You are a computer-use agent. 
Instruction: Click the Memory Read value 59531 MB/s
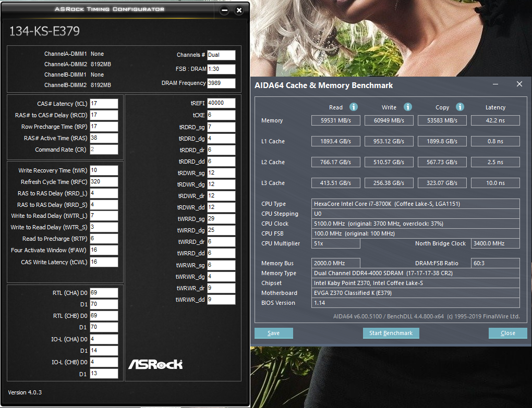(336, 120)
